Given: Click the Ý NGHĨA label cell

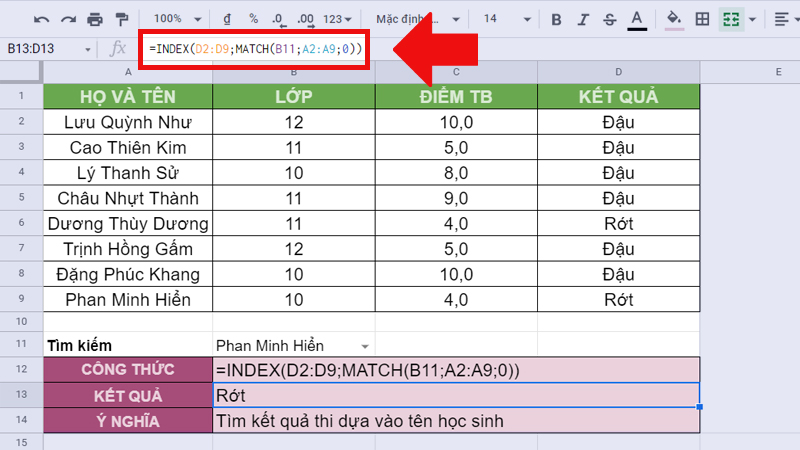Looking at the screenshot, I should point(128,421).
